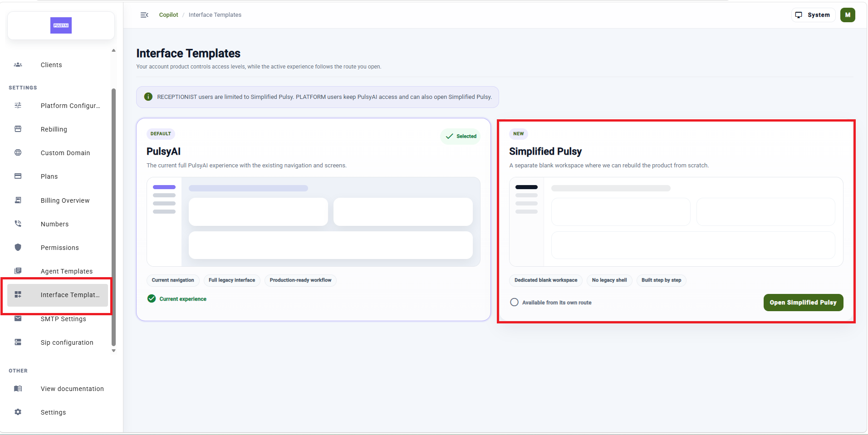Click the info icon in receptionist notice
Image resolution: width=868 pixels, height=435 pixels.
pos(148,97)
